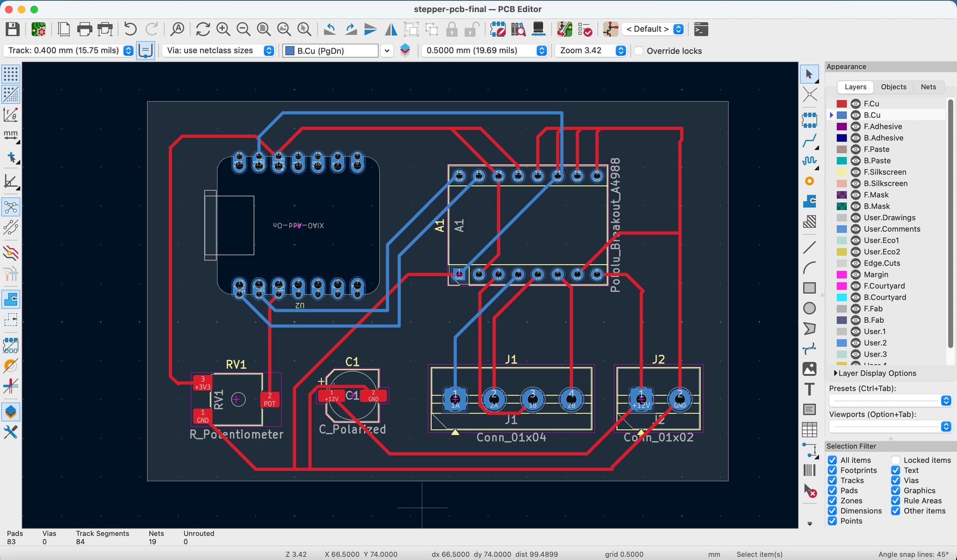Check Locked items in Selection Filter
This screenshot has height=560, width=957.
point(896,460)
